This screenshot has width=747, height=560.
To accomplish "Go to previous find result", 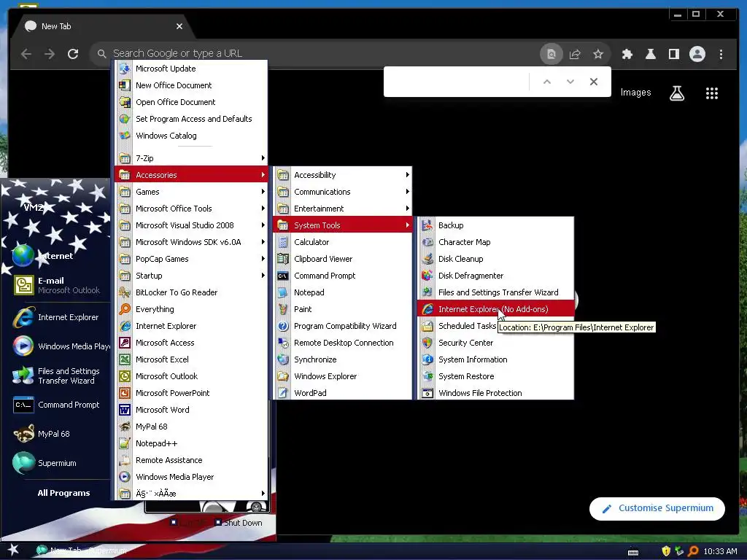I will click(x=547, y=82).
